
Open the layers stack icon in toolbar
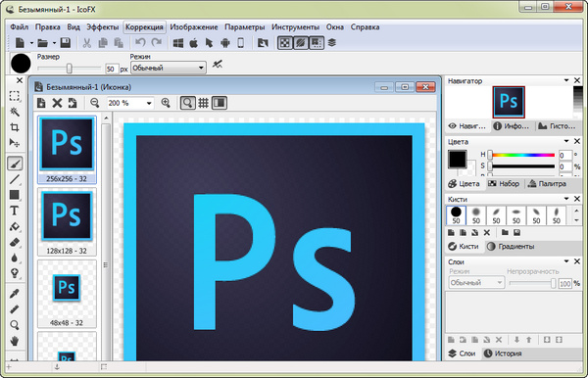pos(332,43)
